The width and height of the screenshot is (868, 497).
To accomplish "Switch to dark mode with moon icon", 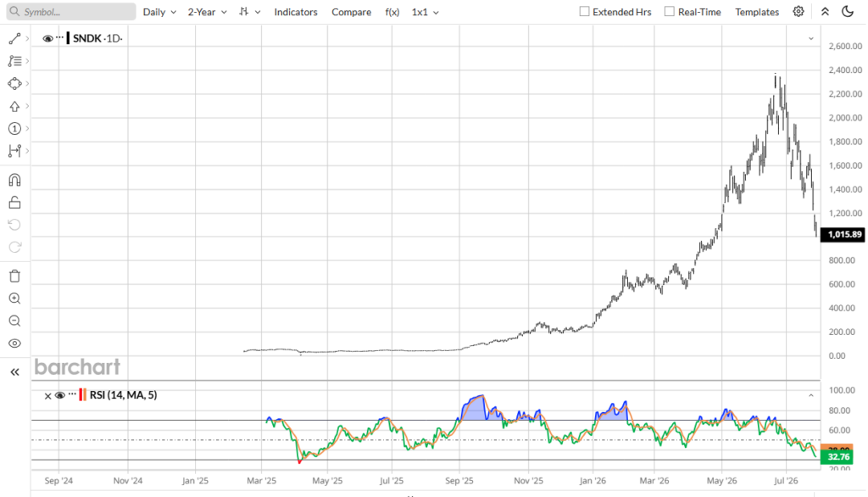I will click(x=848, y=12).
